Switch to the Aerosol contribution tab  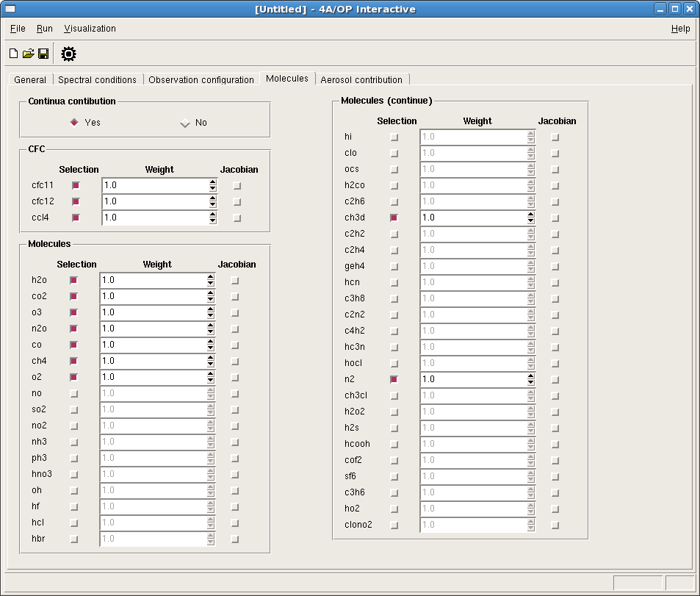(x=361, y=79)
